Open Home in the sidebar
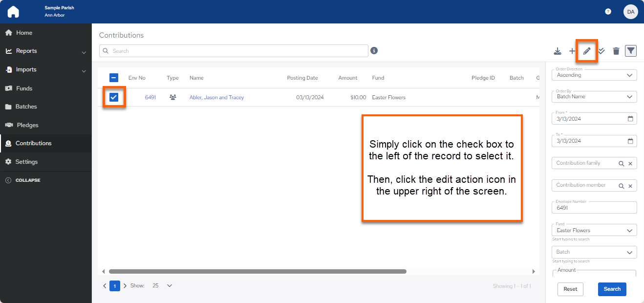 click(x=46, y=33)
